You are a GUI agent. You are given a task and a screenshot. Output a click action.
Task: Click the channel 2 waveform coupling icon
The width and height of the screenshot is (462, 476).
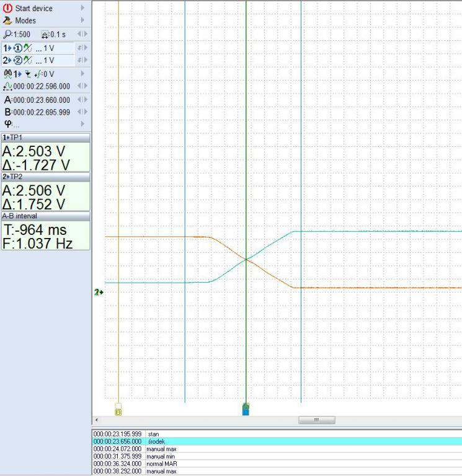[x=28, y=60]
